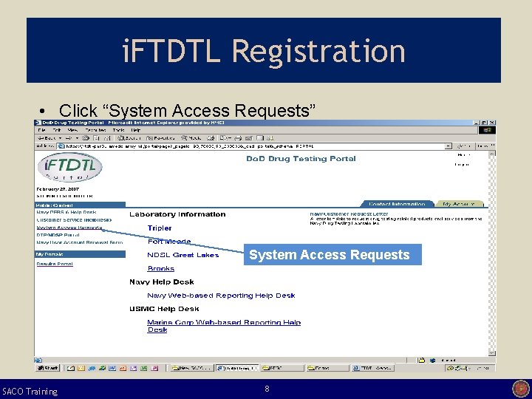Open the Results Portal link
The width and height of the screenshot is (532, 399).
point(55,264)
